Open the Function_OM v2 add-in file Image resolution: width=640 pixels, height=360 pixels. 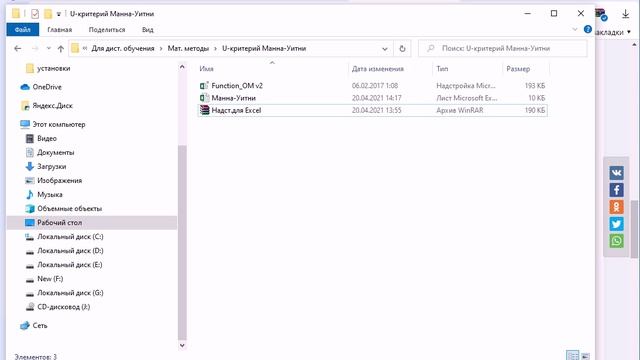click(237, 86)
